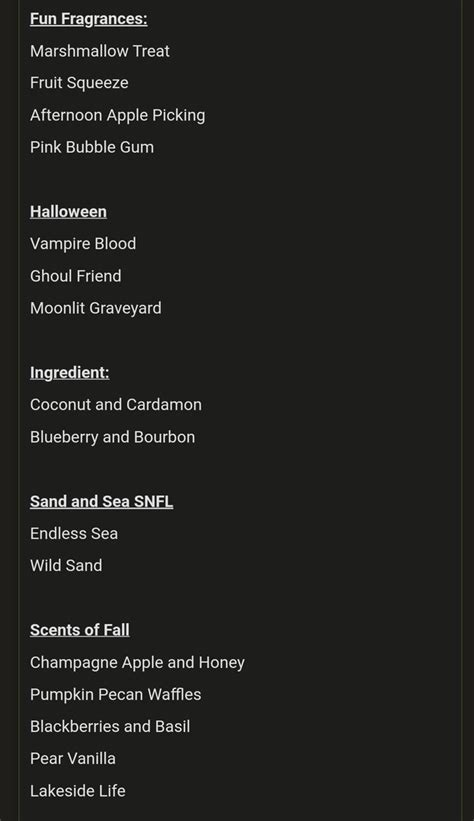Select Marshmallow Treat text

pyautogui.click(x=100, y=51)
